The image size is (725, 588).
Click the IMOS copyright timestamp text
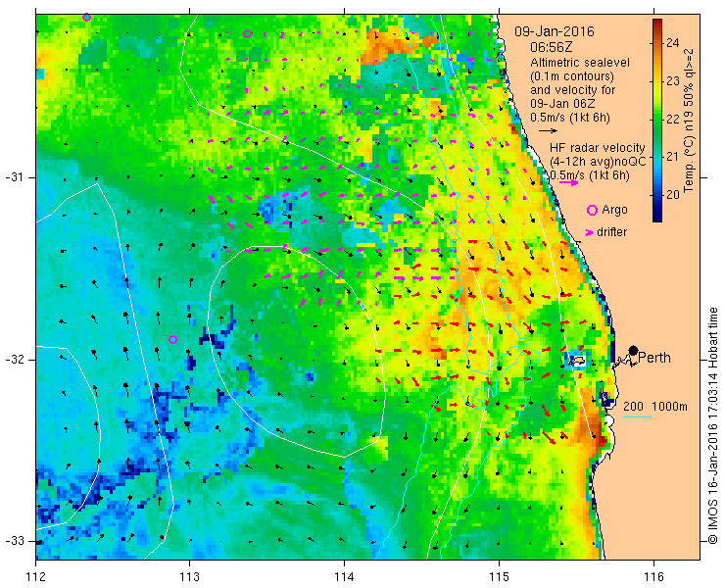pos(712,425)
